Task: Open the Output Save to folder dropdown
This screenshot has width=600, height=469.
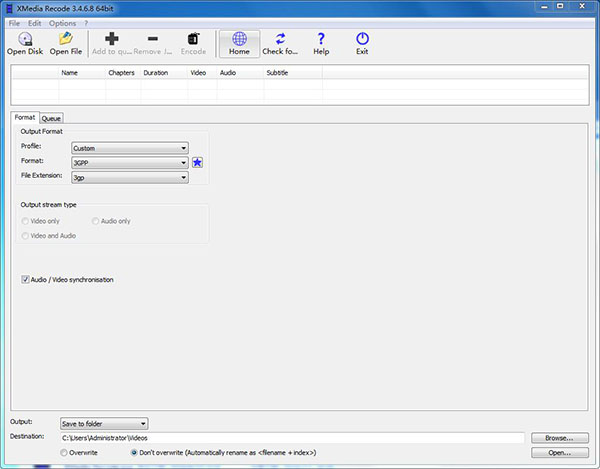Action: 104,423
